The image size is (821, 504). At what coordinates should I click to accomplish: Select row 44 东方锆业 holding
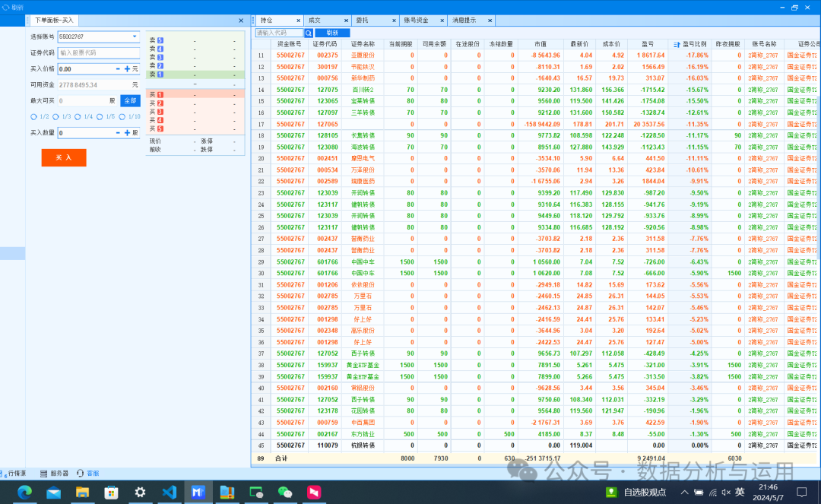tap(536, 434)
